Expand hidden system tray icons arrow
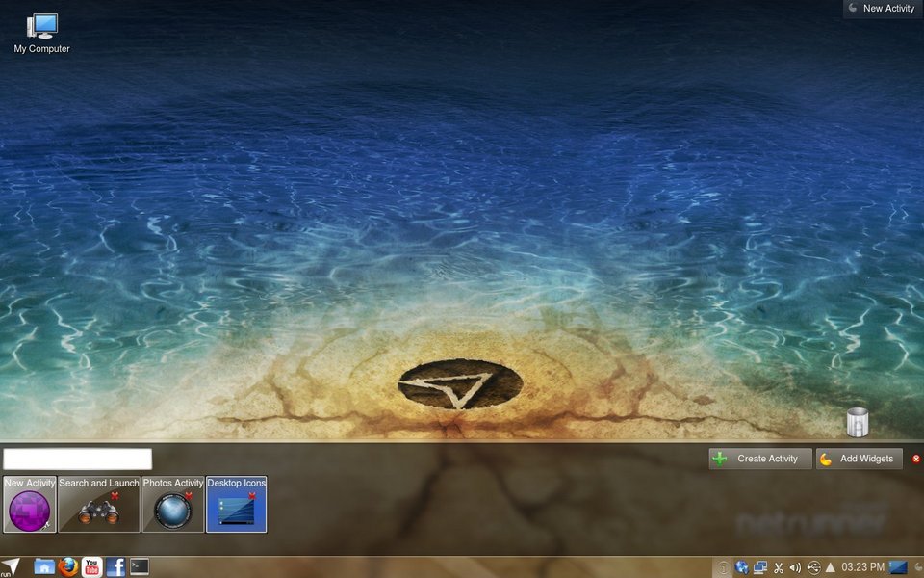The image size is (924, 578). 831,567
